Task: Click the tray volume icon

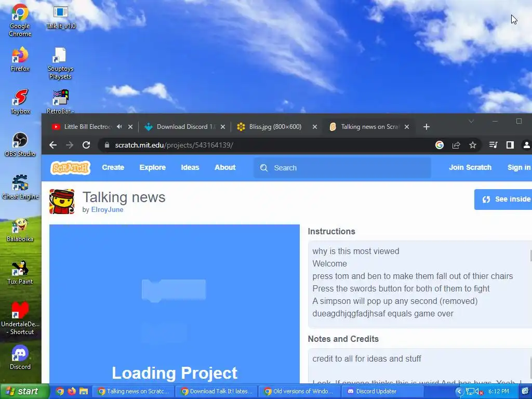Action: [x=478, y=392]
